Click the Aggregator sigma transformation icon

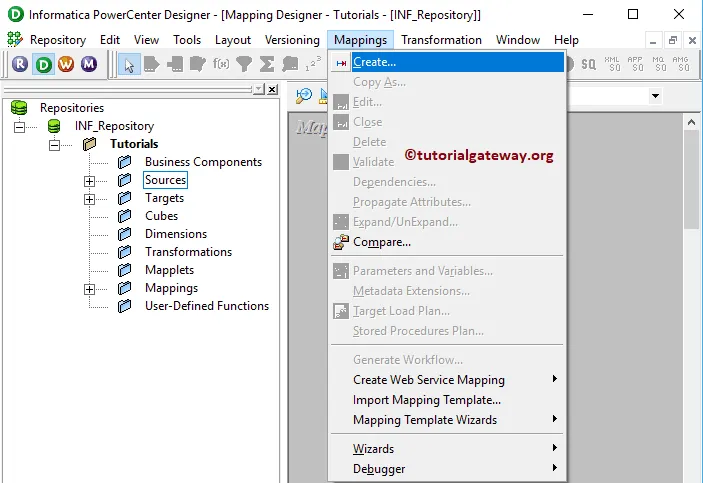pos(267,64)
